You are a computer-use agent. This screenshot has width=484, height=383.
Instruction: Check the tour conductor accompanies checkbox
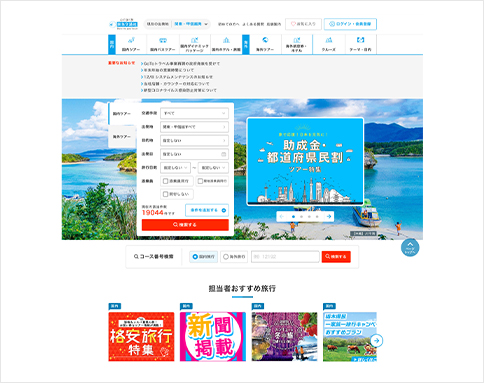point(165,181)
